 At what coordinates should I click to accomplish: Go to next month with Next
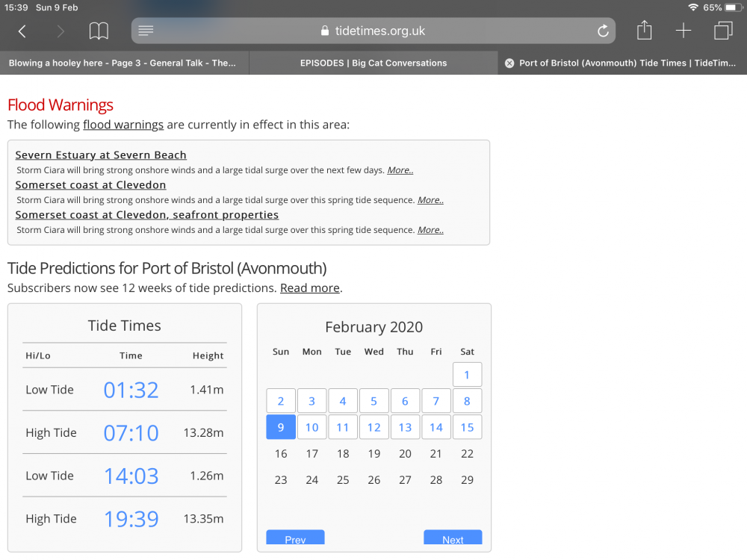(453, 538)
